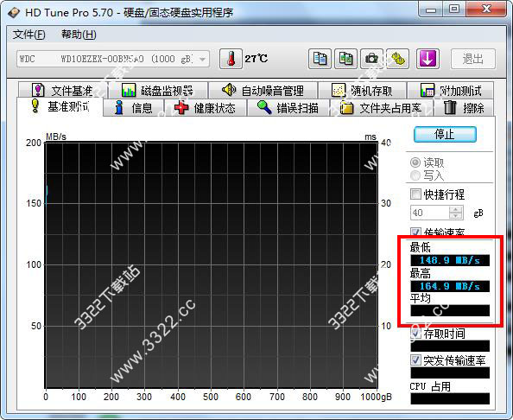Increase short stroke value with up arrow
The width and height of the screenshot is (513, 420).
click(456, 209)
